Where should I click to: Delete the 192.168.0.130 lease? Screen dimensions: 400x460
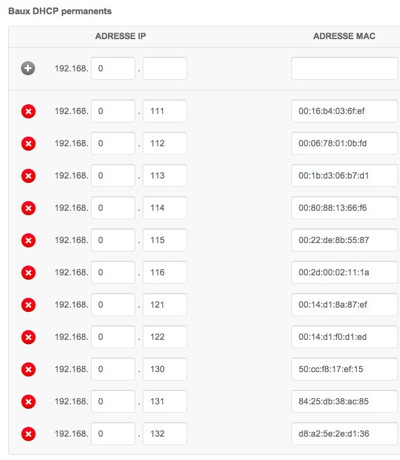point(28,369)
